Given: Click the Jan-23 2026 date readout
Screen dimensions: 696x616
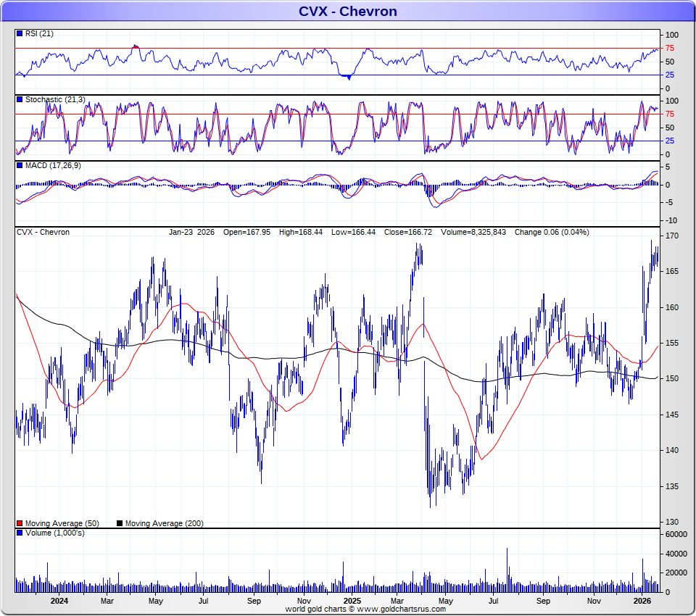Looking at the screenshot, I should [191, 232].
